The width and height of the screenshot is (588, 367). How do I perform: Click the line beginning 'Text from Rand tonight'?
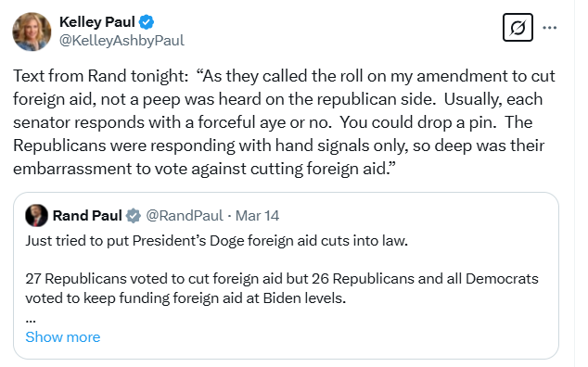click(284, 76)
